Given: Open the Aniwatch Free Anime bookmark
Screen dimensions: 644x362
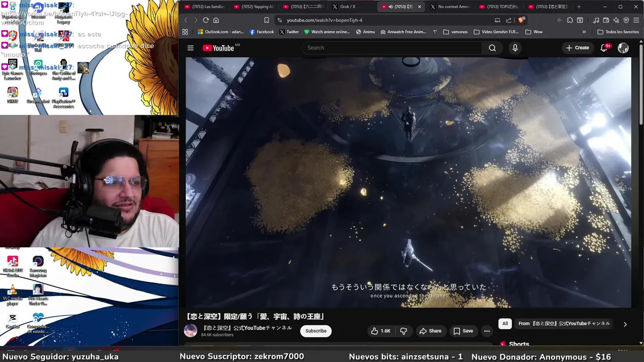Looking at the screenshot, I should click(x=403, y=32).
